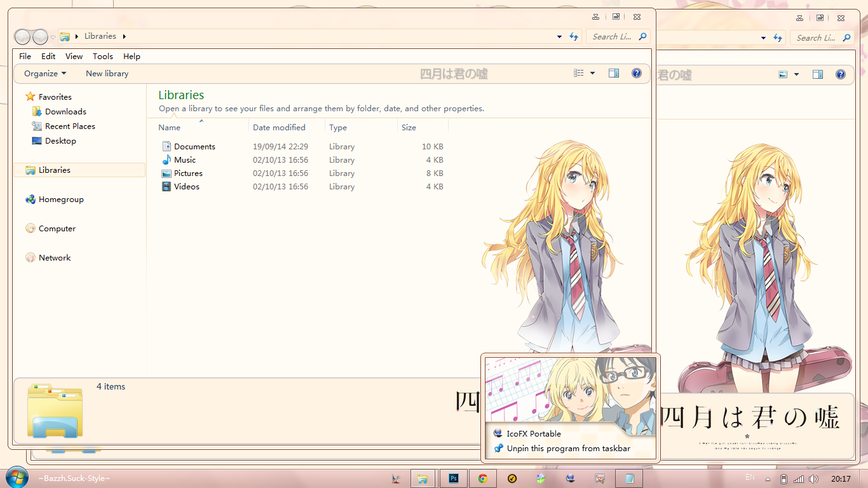Switch to Windows Explorer on the taskbar

(x=423, y=478)
